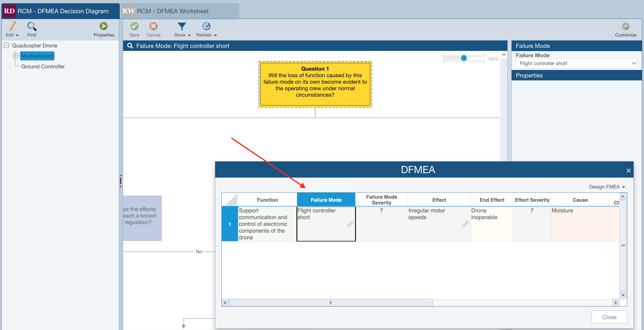Collapse the Quadcopter Drone tree node
The width and height of the screenshot is (644, 330).
(7, 45)
